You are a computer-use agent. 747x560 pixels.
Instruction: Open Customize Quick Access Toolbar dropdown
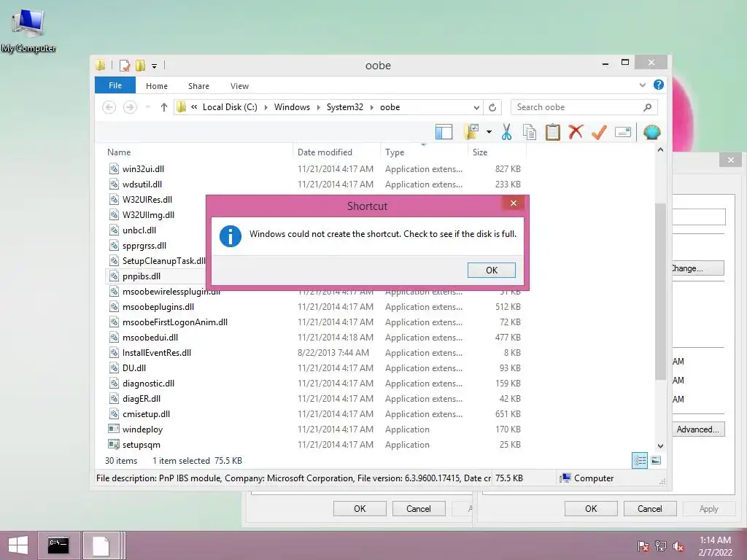(x=155, y=66)
